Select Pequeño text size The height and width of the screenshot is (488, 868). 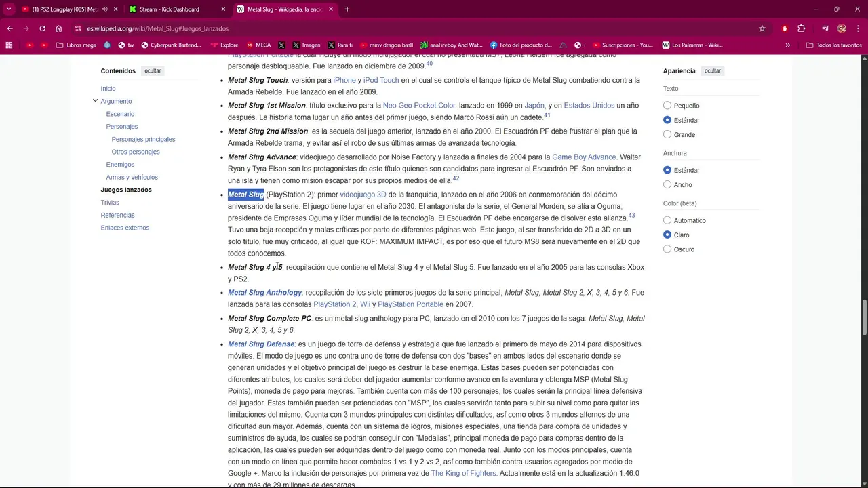tap(667, 106)
